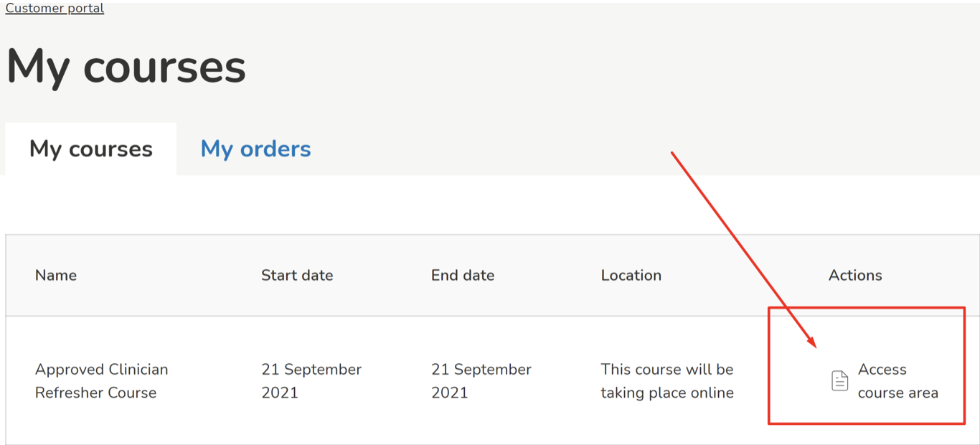Click the 21 September 2021 start date cell

click(311, 380)
